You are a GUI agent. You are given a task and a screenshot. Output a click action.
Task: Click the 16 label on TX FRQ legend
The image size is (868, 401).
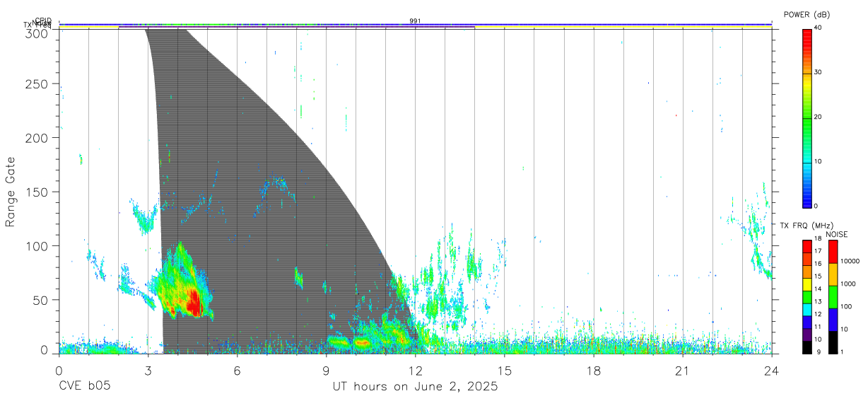817,263
